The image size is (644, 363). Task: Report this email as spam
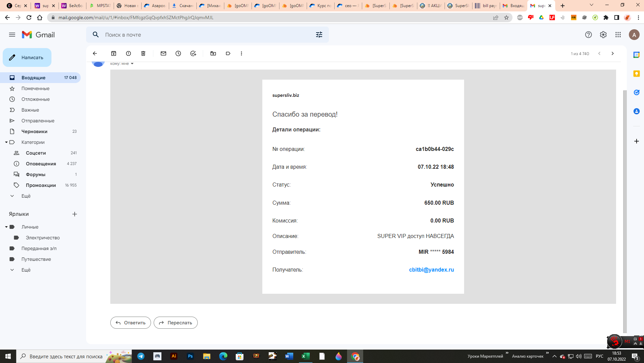[128, 53]
